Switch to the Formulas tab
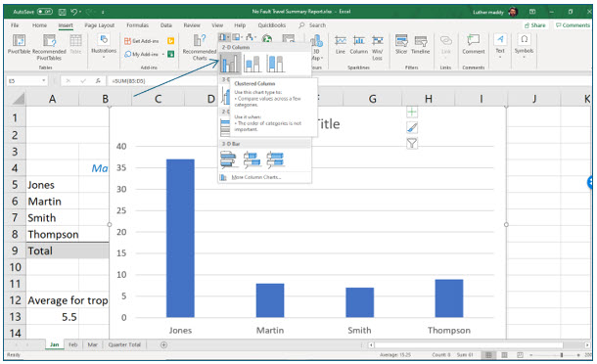 coord(137,25)
